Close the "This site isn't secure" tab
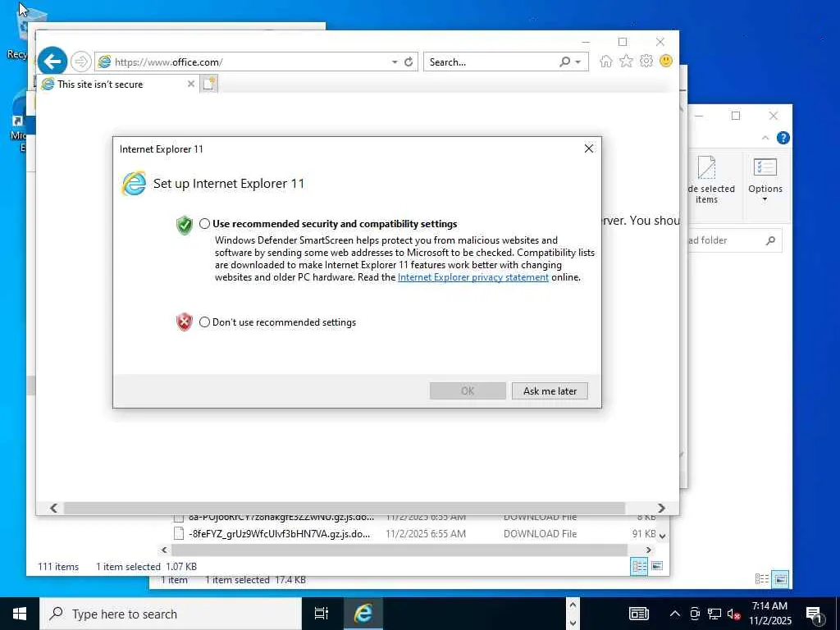The image size is (840, 630). click(x=190, y=84)
